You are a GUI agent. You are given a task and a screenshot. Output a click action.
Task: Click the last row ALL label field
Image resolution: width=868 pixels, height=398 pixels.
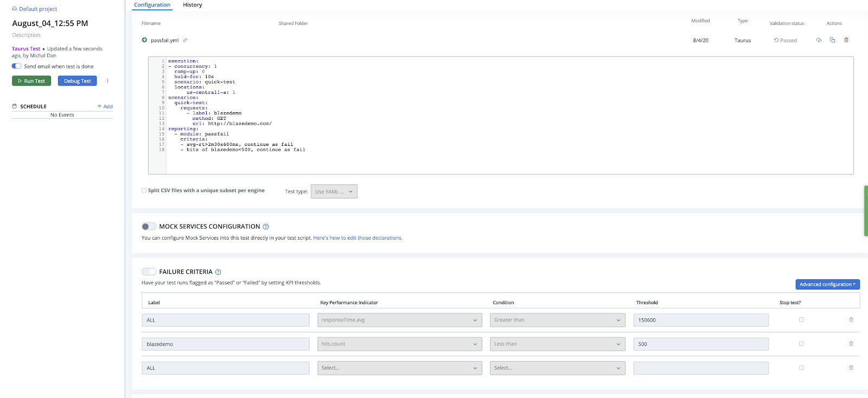(x=226, y=368)
